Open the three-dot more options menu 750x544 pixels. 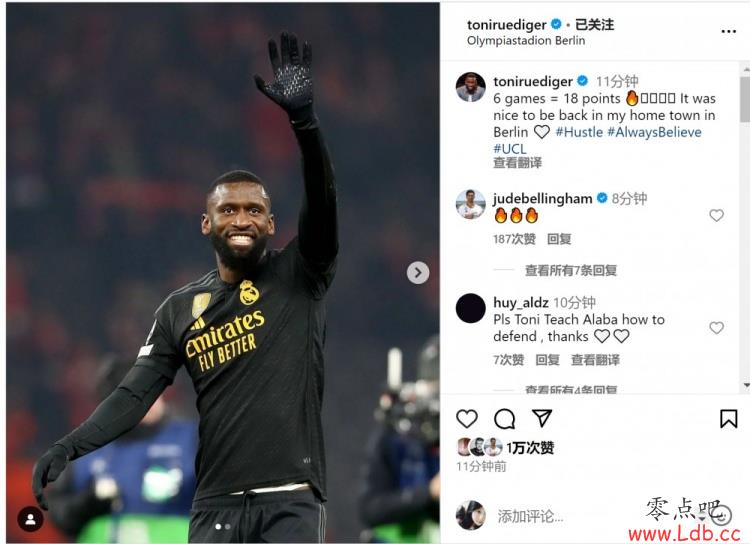pyautogui.click(x=728, y=31)
